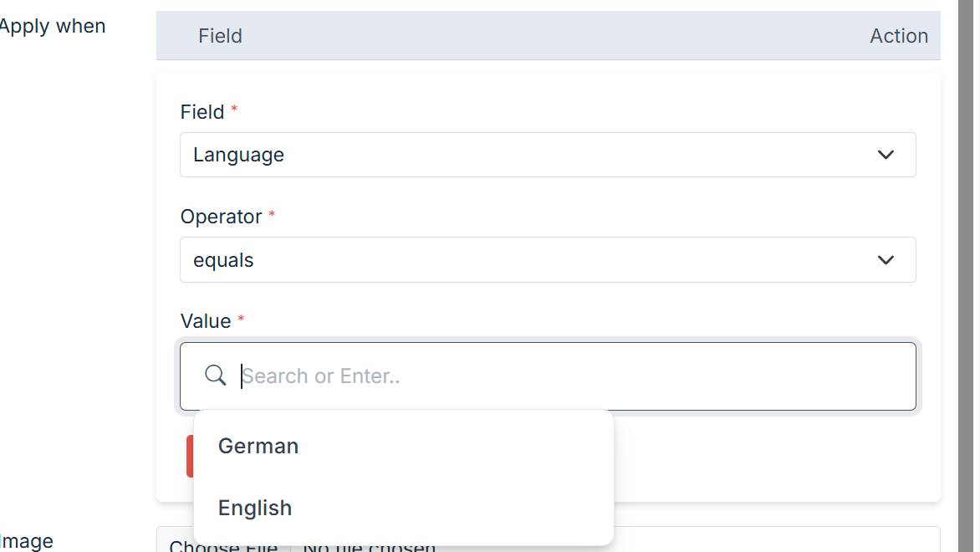Click the Field label above Language

pyautogui.click(x=202, y=112)
